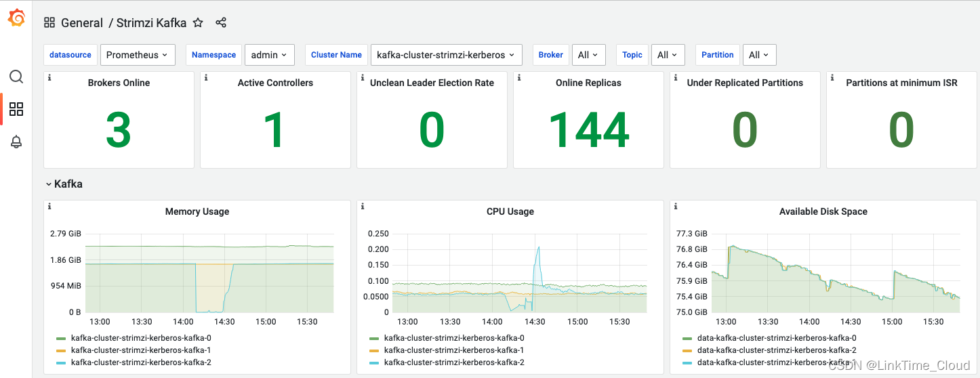Open the Cluster Name dropdown
Viewport: 980px width, 378px height.
447,55
